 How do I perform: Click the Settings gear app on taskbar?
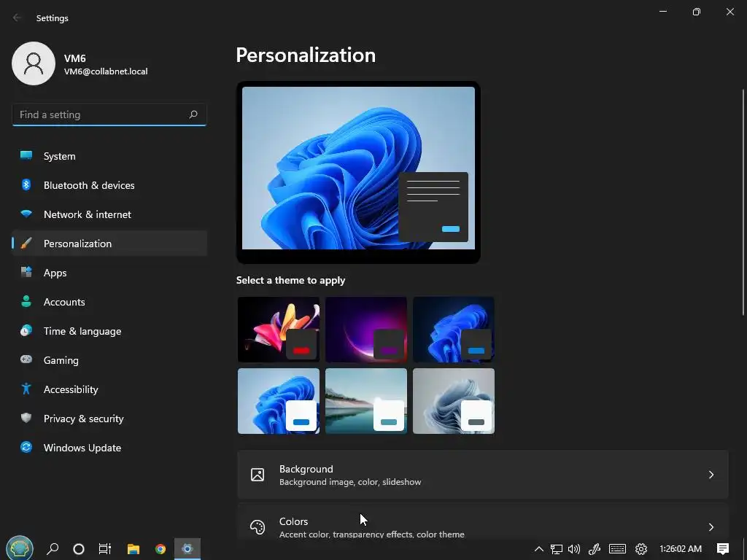coord(187,549)
